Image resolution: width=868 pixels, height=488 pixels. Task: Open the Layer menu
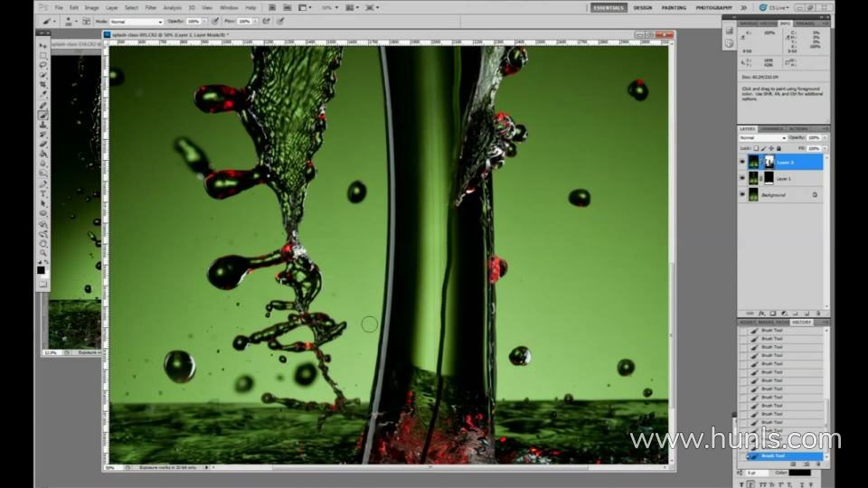click(112, 8)
